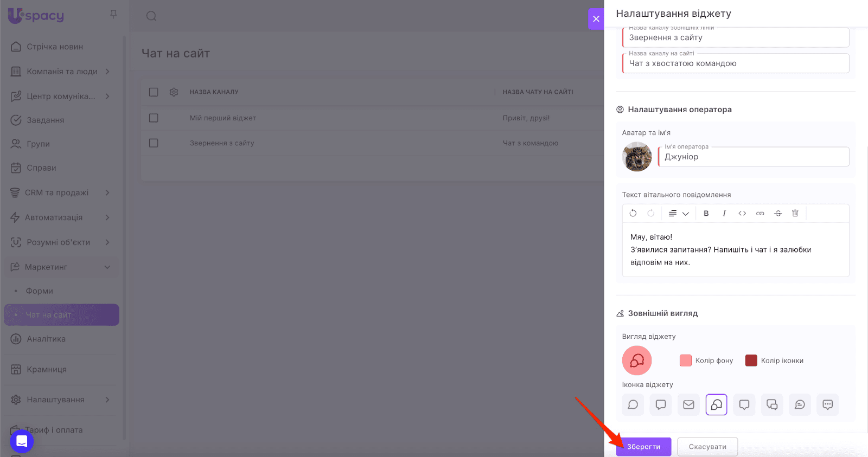Click the redo arrow in the greeting editor
The height and width of the screenshot is (457, 868).
[x=651, y=213]
